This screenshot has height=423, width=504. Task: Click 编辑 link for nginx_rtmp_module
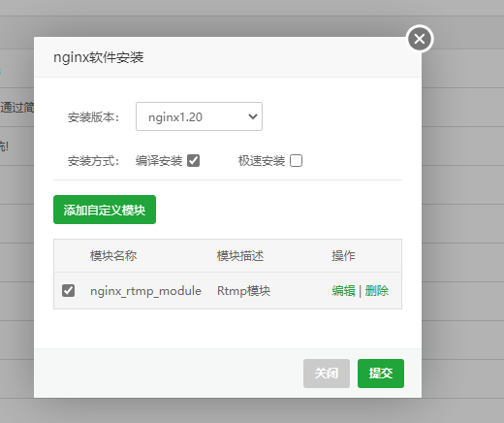click(x=343, y=291)
